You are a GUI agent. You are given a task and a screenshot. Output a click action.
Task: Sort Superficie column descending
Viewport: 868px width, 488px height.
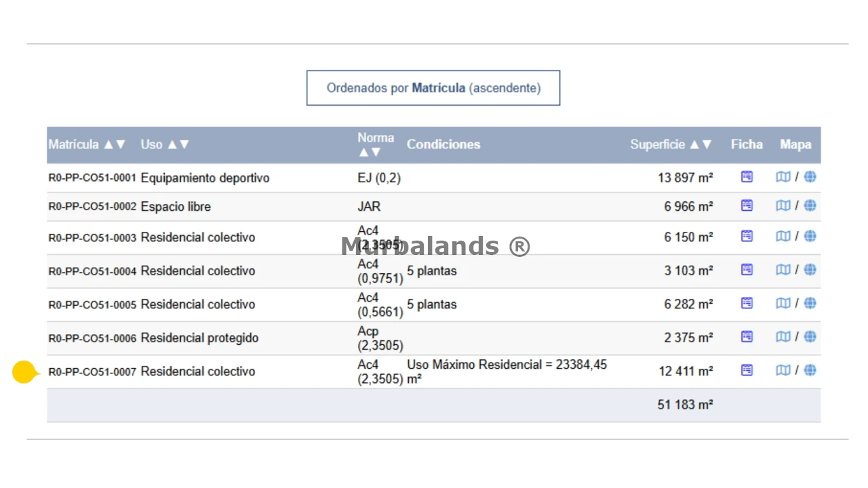coord(707,144)
